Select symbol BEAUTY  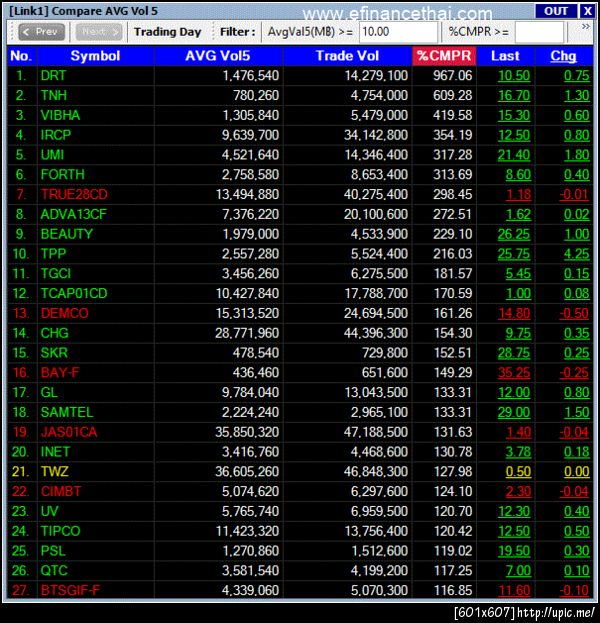(x=66, y=234)
